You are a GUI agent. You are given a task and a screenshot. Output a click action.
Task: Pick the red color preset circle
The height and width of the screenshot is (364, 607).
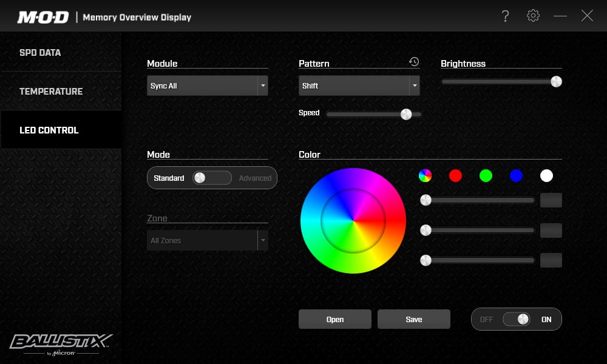pos(455,176)
